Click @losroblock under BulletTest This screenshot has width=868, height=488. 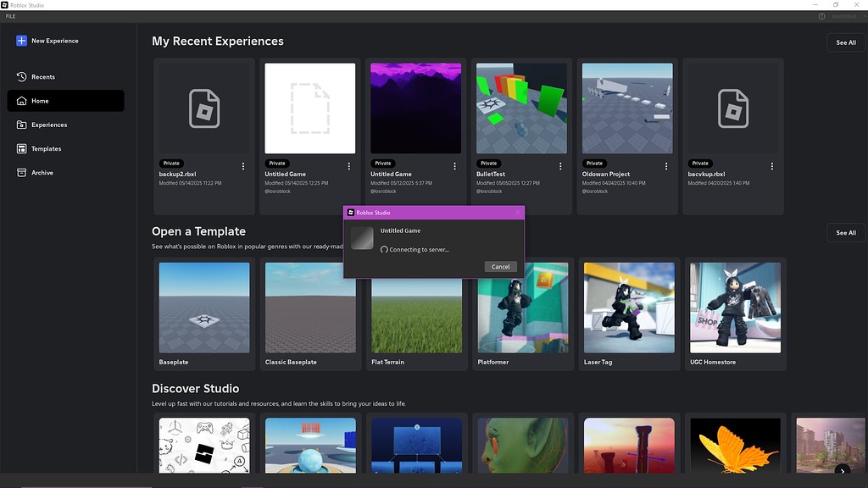pos(489,191)
